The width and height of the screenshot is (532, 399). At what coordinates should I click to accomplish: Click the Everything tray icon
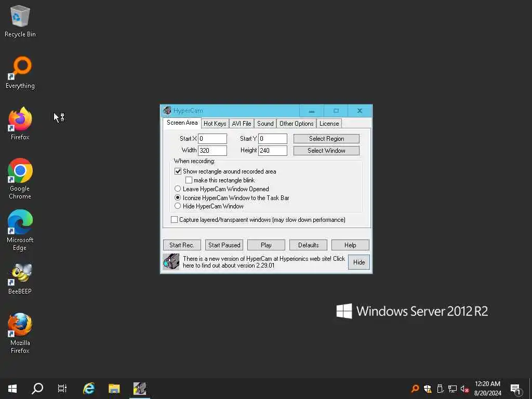pos(415,389)
